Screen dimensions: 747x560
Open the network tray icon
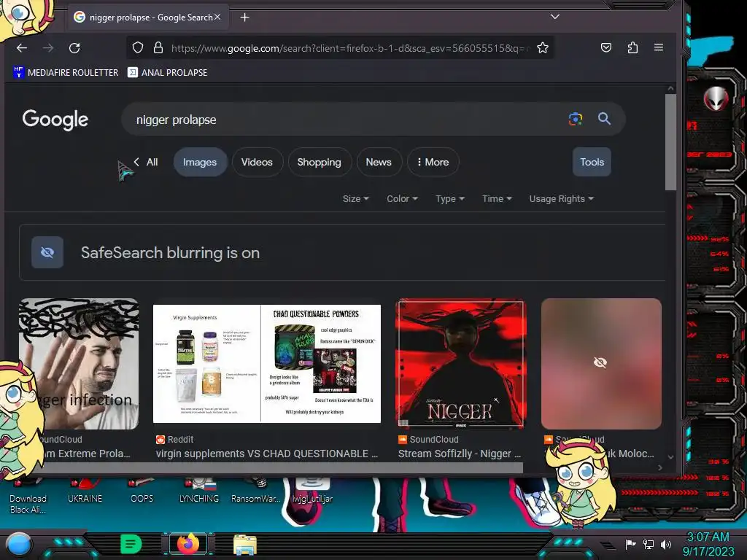point(648,544)
